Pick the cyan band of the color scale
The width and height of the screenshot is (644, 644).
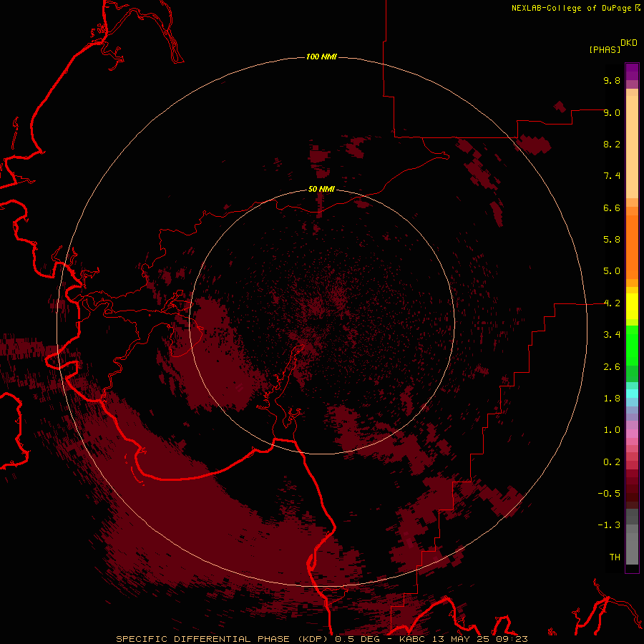point(632,394)
